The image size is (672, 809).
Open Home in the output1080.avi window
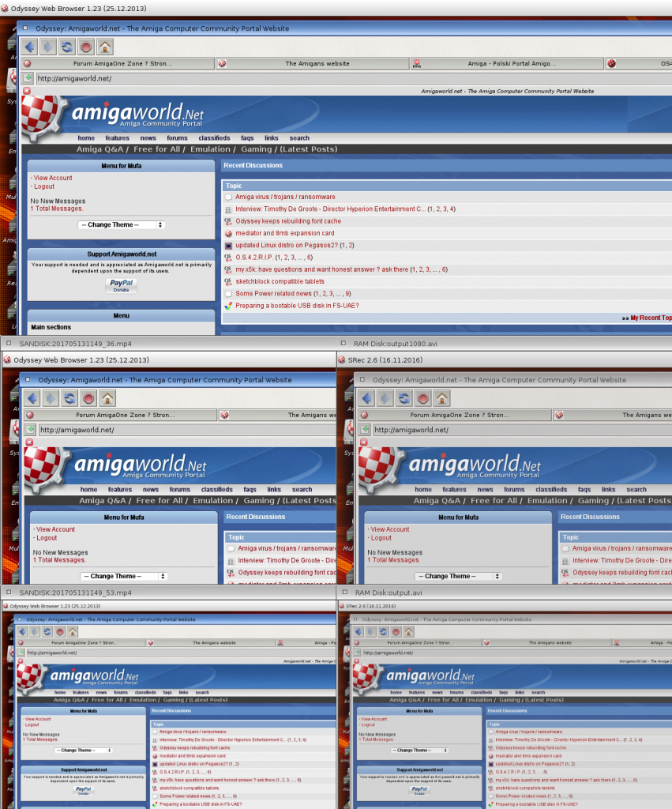point(441,398)
